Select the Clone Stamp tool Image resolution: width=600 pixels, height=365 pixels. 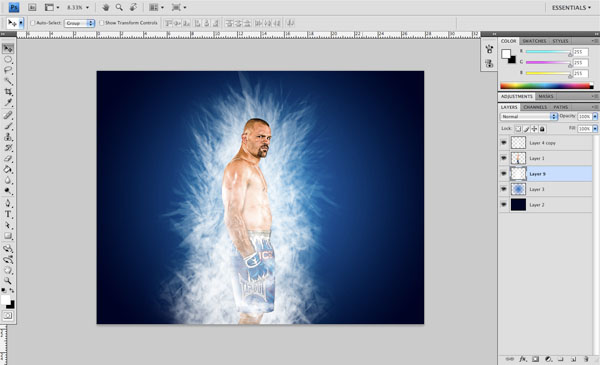click(x=8, y=137)
